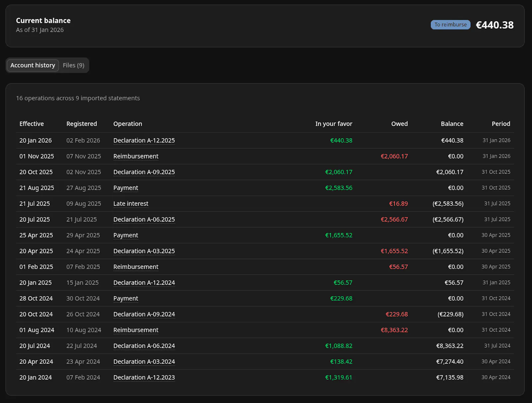Open the Files (9) tab
Image resolution: width=532 pixels, height=403 pixels.
(x=73, y=65)
